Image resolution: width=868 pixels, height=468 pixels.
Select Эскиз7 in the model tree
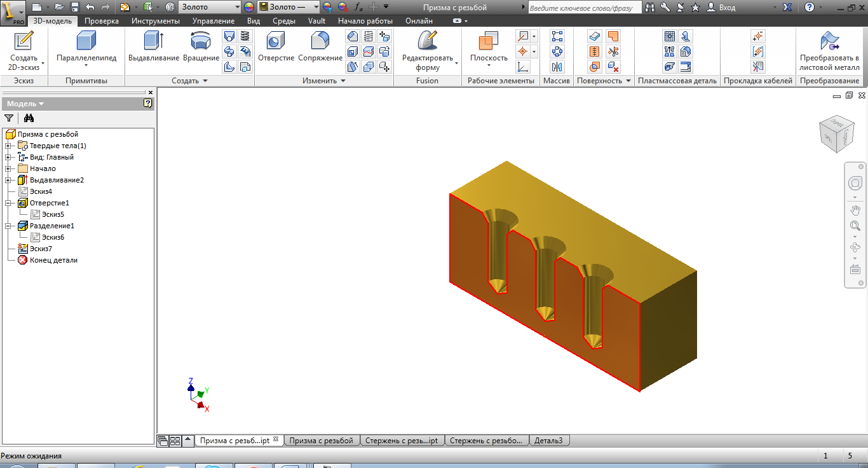tap(41, 249)
